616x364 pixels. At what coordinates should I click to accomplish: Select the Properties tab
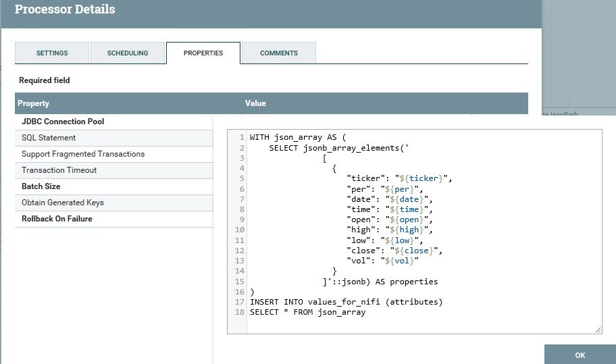coord(203,53)
